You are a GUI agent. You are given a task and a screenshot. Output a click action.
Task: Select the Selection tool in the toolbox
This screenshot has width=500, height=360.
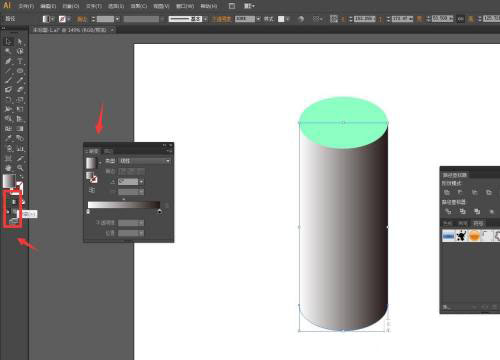tap(8, 41)
